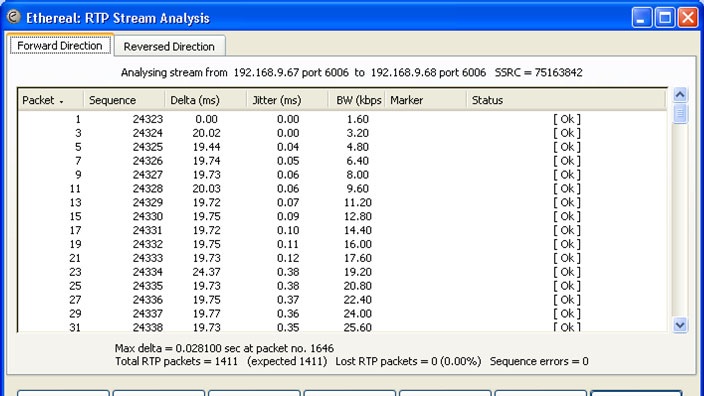Image resolution: width=704 pixels, height=396 pixels.
Task: Click the vertical scrollbar thumb
Action: (x=680, y=113)
